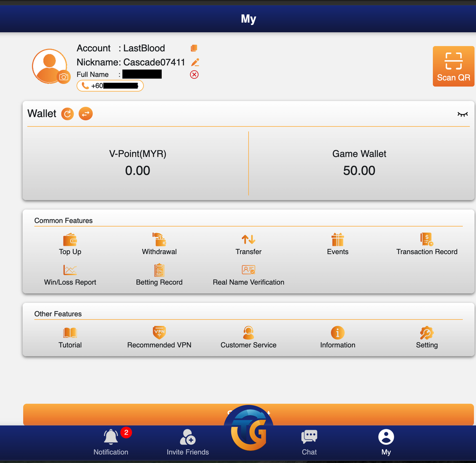Refresh the wallet balance
The image size is (476, 463).
click(x=67, y=114)
